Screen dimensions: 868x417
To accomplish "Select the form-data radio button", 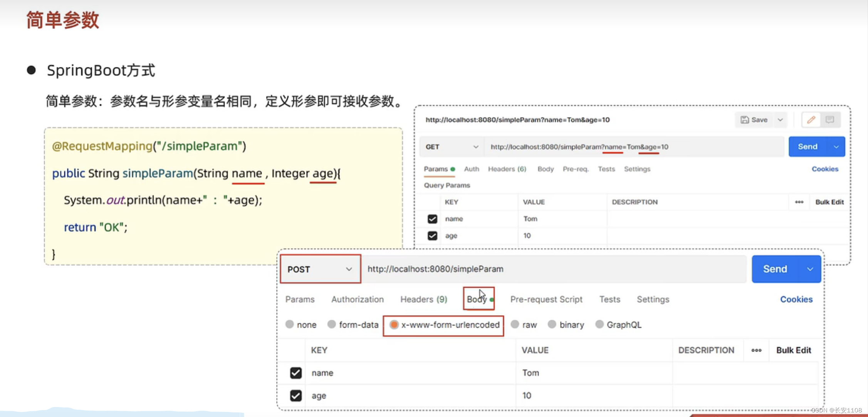I will pyautogui.click(x=332, y=325).
